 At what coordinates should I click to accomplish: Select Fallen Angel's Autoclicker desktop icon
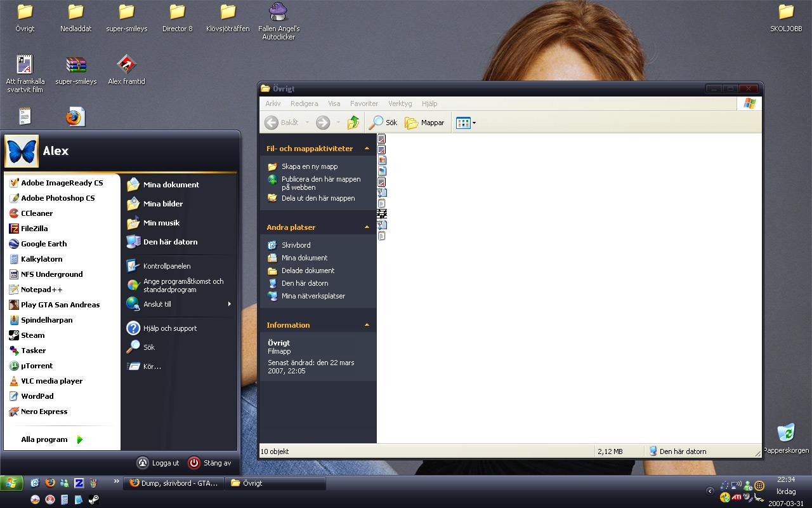[279, 22]
